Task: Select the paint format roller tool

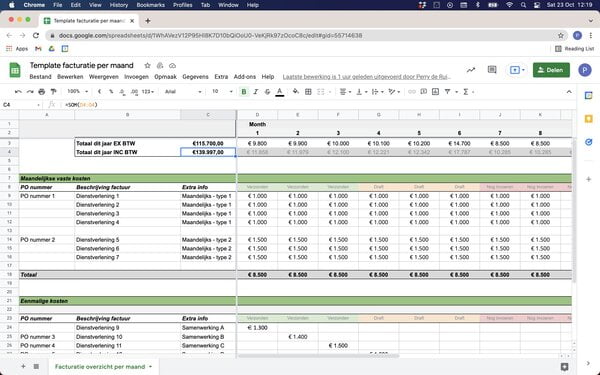Action: [x=54, y=92]
